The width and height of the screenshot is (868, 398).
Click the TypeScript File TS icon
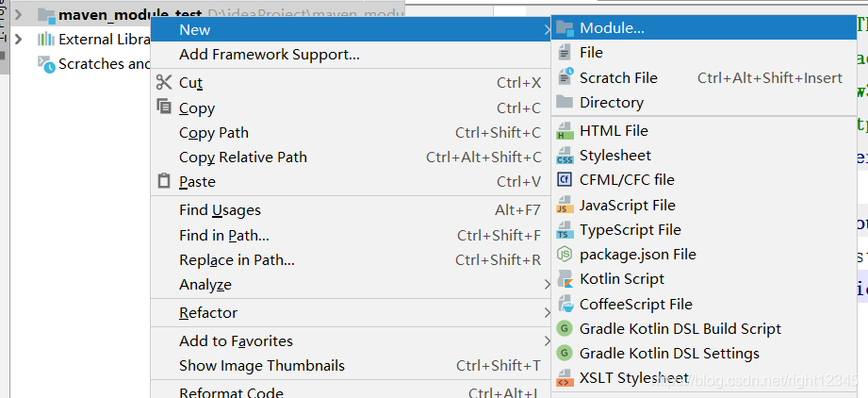click(565, 230)
